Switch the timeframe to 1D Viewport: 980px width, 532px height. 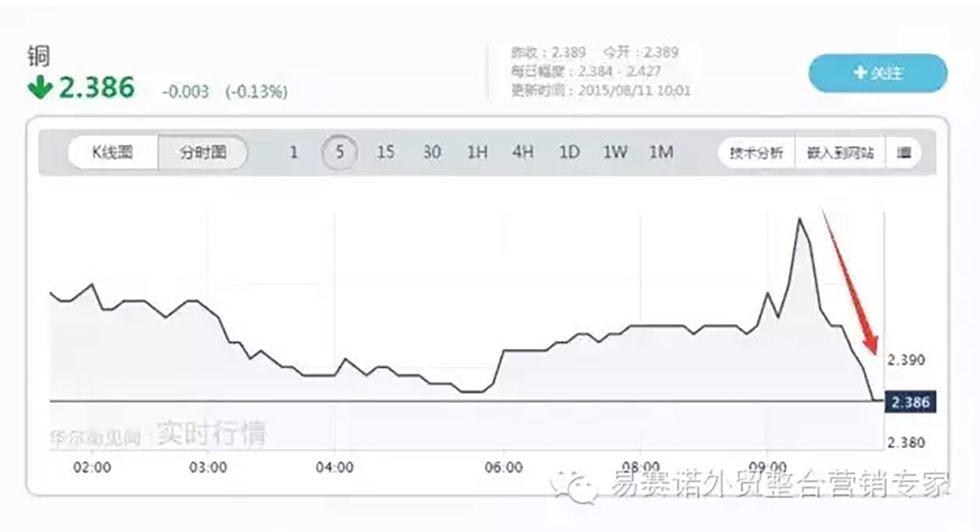pos(569,153)
